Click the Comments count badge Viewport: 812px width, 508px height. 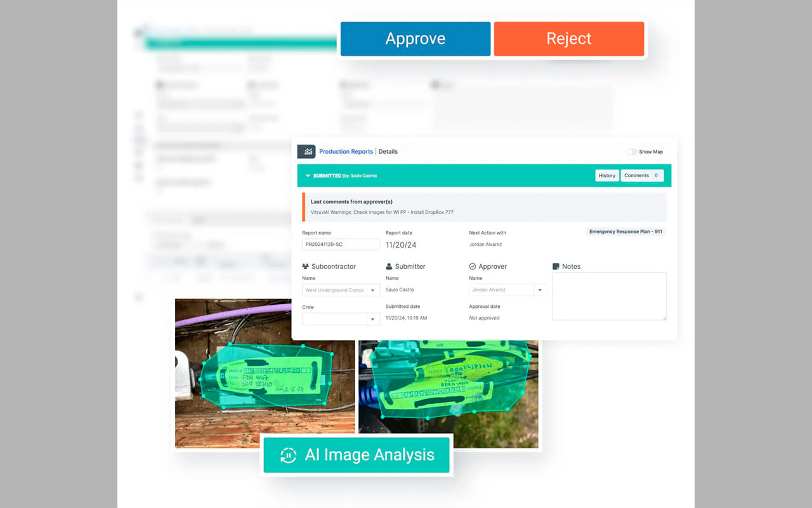click(x=656, y=176)
